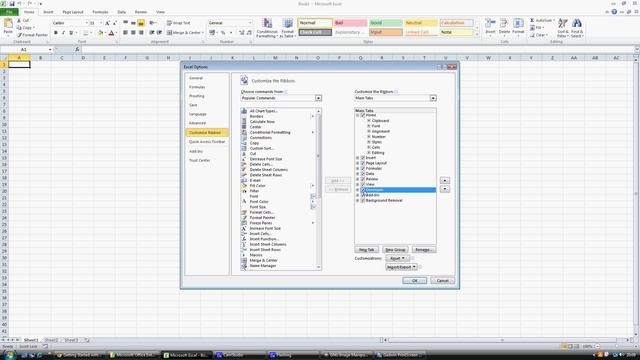The height and width of the screenshot is (360, 640).
Task: Click the Paste icon in ribbon
Action: (8, 24)
